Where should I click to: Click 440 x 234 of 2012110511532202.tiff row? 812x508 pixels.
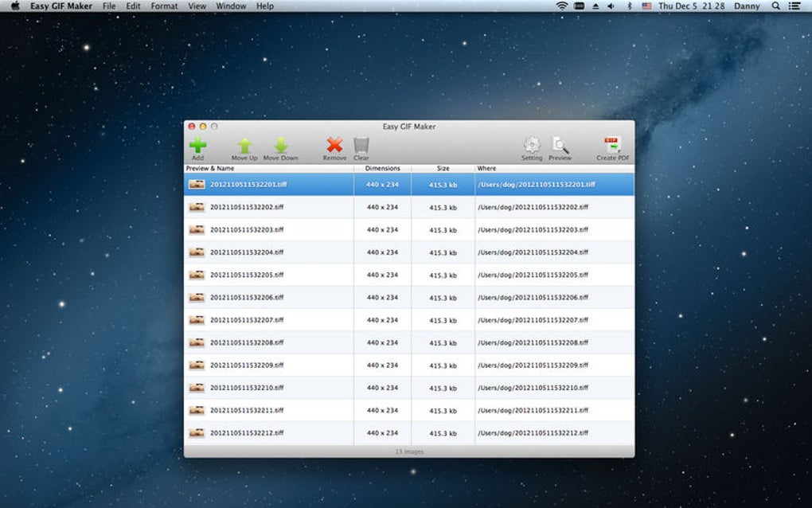pyautogui.click(x=382, y=207)
